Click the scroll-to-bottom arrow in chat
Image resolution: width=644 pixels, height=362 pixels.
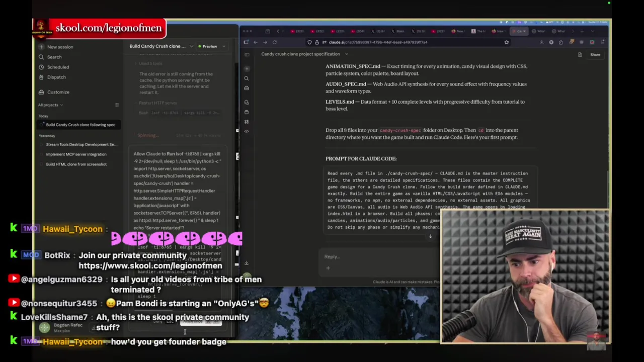tap(430, 236)
